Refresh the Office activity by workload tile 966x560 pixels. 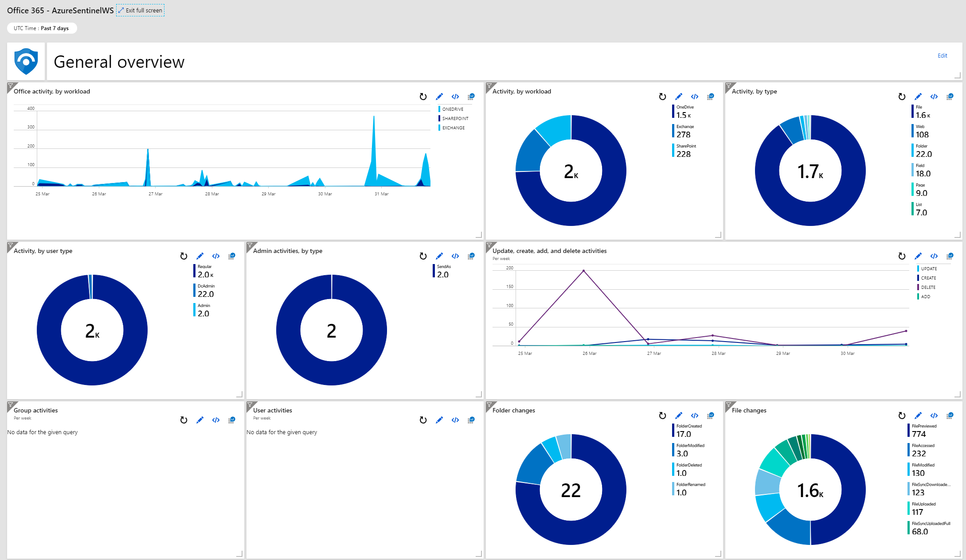tap(423, 97)
